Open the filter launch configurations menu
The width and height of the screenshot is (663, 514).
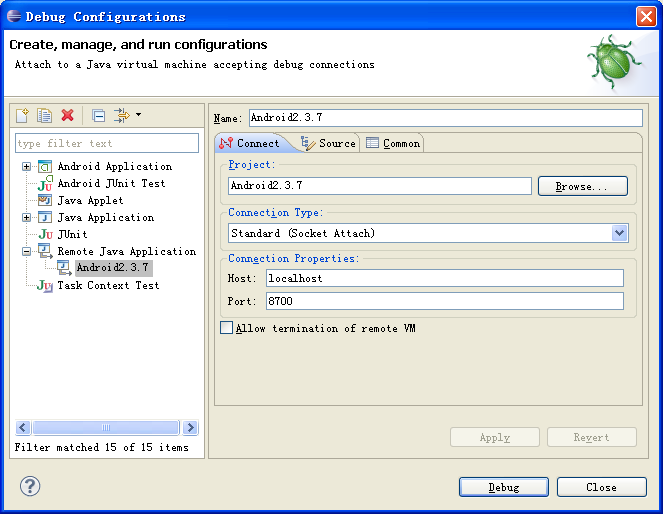pyautogui.click(x=127, y=116)
